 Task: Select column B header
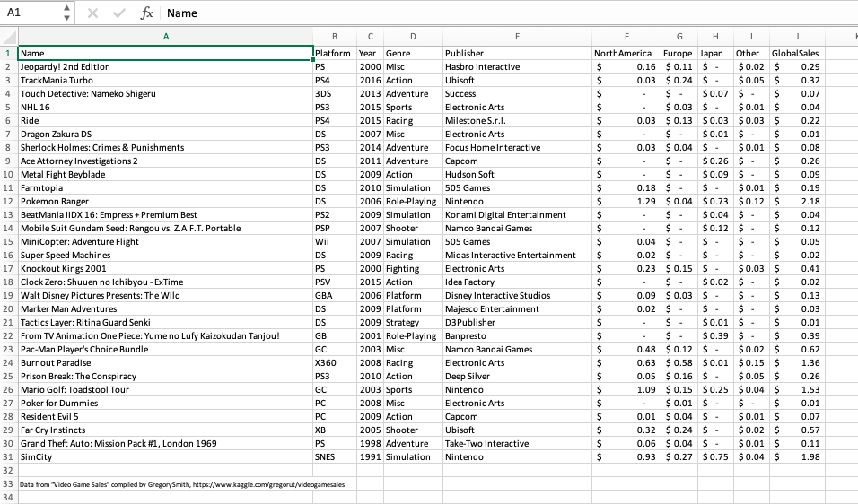click(x=335, y=37)
